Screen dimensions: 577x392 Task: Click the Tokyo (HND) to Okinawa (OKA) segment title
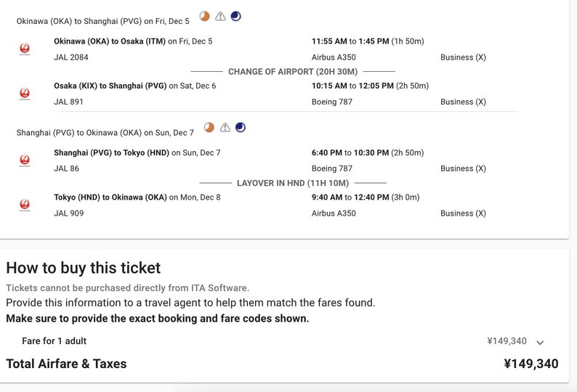pyautogui.click(x=110, y=197)
